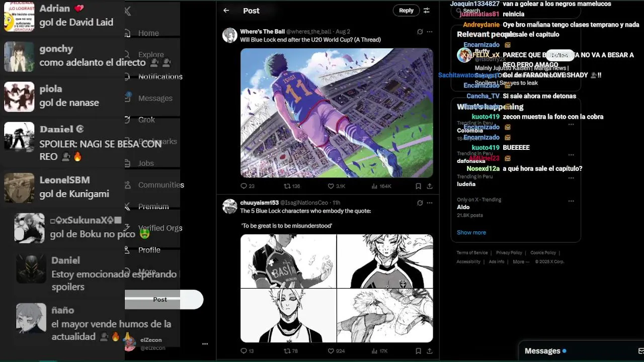The height and width of the screenshot is (362, 644).
Task: Click Show more under trending
Action: [471, 232]
